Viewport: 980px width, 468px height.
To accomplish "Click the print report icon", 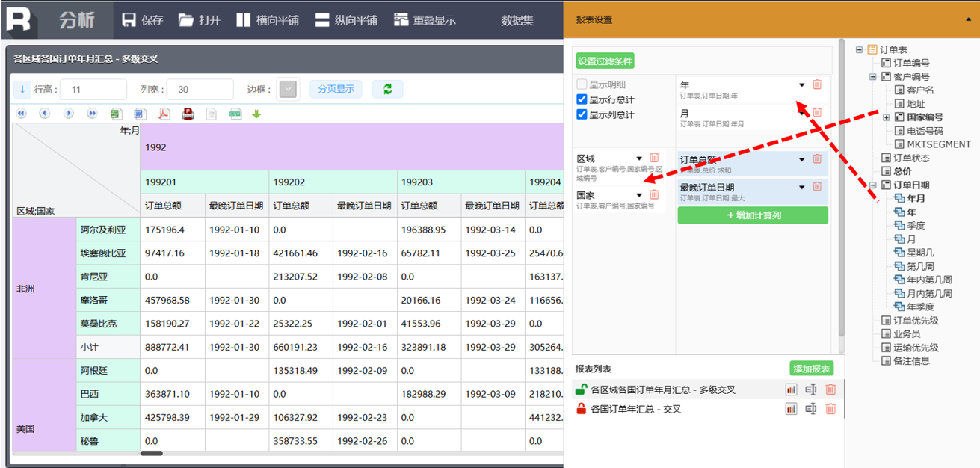I will (188, 114).
